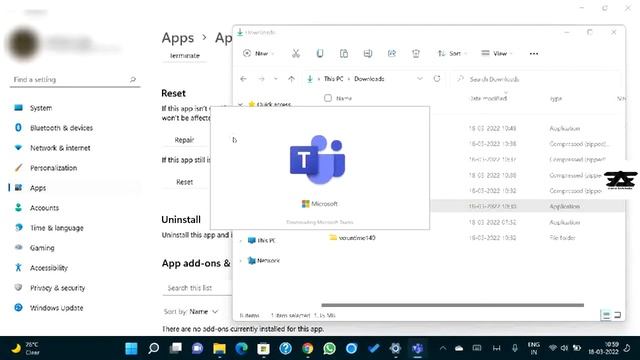Click the Cut icon in File Explorer toolbar
The image size is (640, 360).
pyautogui.click(x=296, y=53)
